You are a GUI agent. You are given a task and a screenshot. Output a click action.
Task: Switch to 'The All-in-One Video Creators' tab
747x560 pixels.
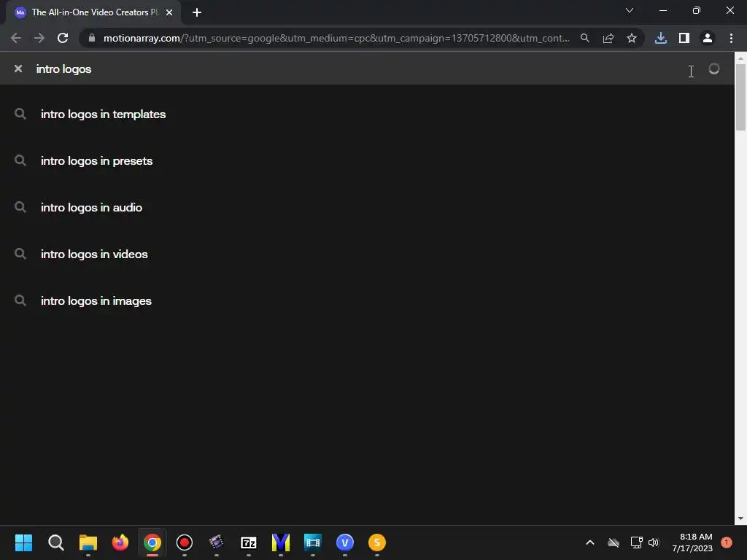(x=94, y=12)
